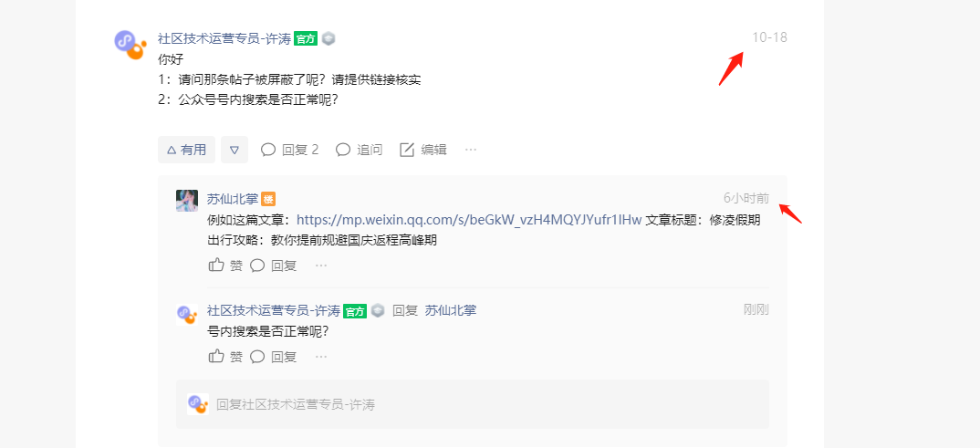Image resolution: width=980 pixels, height=448 pixels.
Task: Click the downvote triangle button
Action: [235, 150]
